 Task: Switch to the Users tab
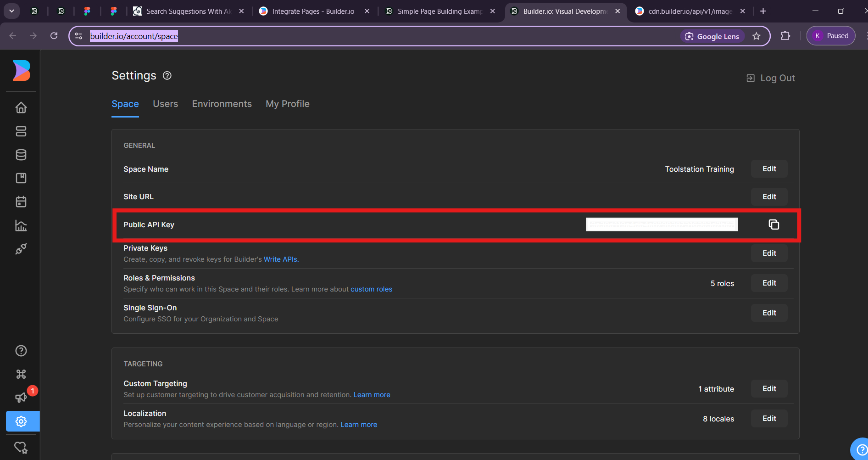click(x=165, y=104)
